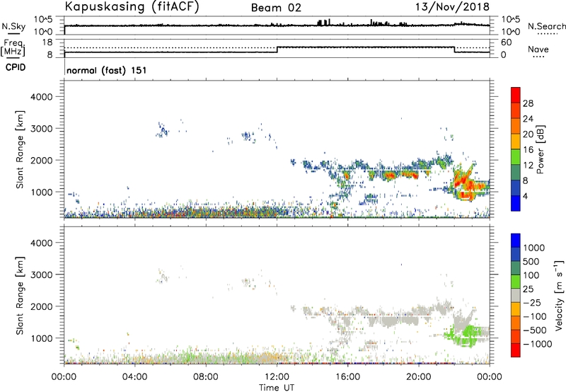Click the '60' Nave axis tick label
This screenshot has width=566, height=392.
pos(506,42)
